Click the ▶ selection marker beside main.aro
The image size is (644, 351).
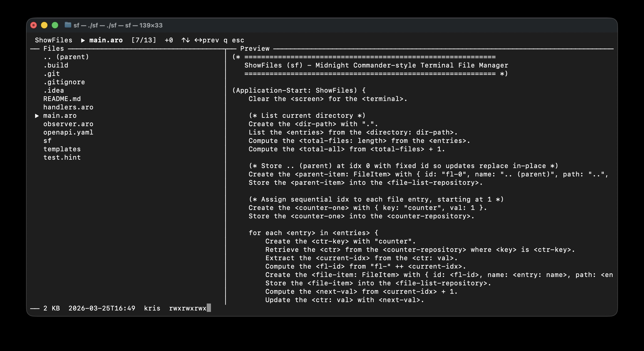point(37,115)
